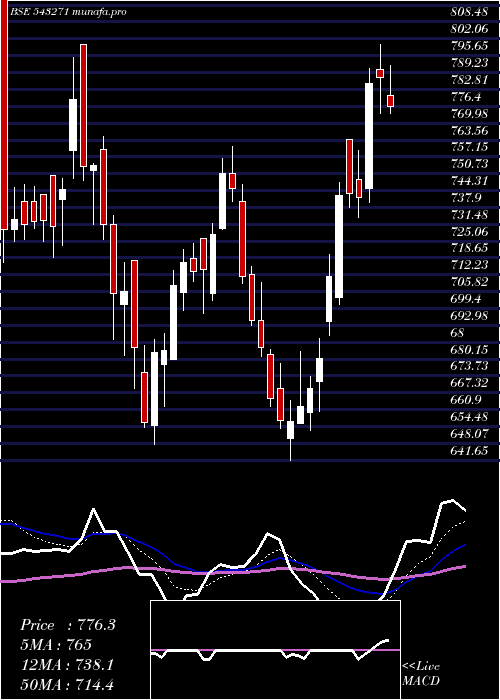This screenshot has width=500, height=700.
Task: Click the 789.23 price level label
Action: [x=469, y=63]
